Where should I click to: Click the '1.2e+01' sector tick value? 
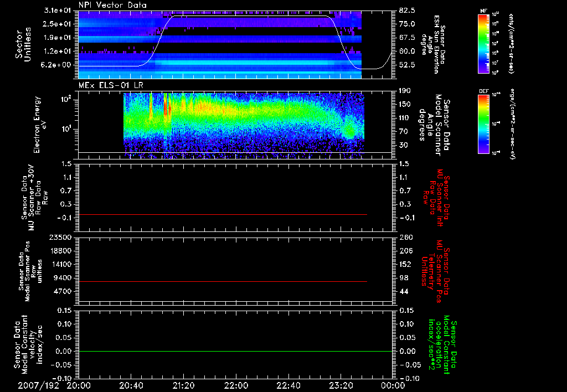58,51
